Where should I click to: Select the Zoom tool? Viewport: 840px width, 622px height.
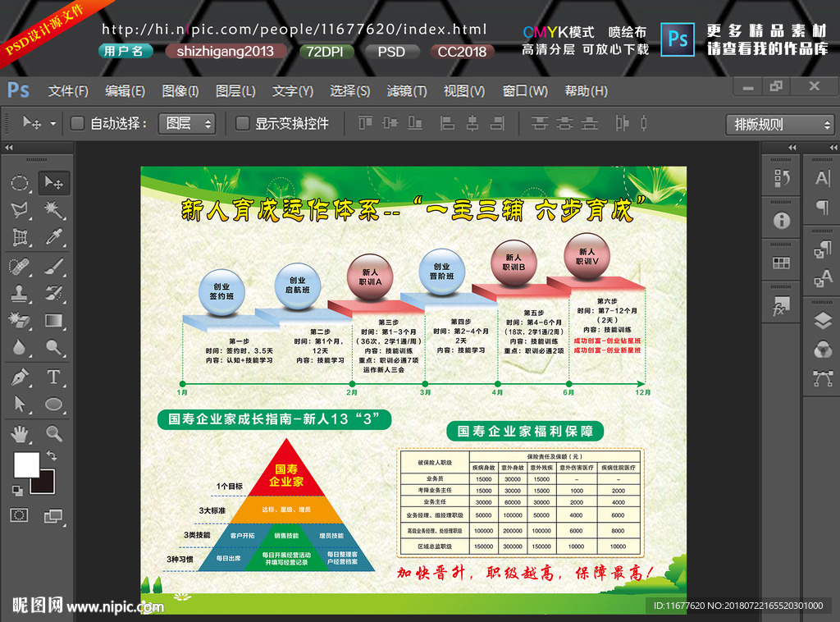click(x=53, y=433)
